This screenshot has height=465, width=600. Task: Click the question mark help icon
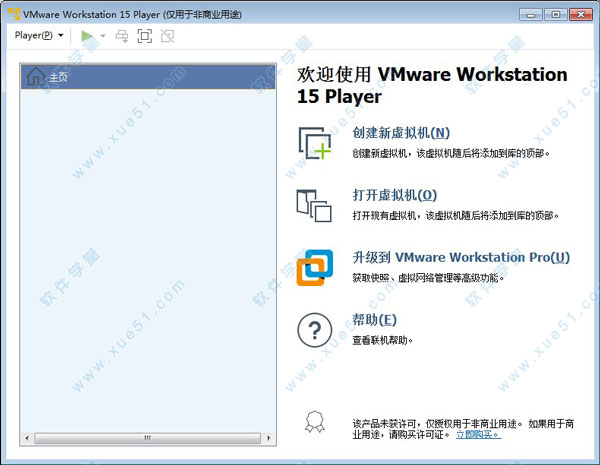tap(315, 330)
